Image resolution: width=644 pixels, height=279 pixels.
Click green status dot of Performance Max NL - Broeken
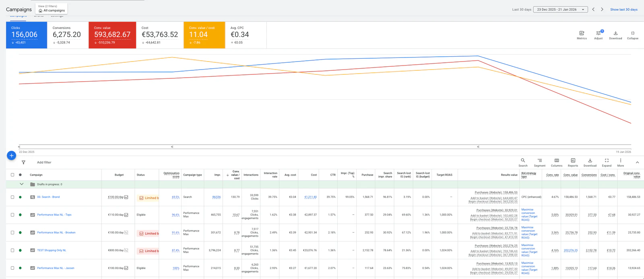(x=20, y=232)
